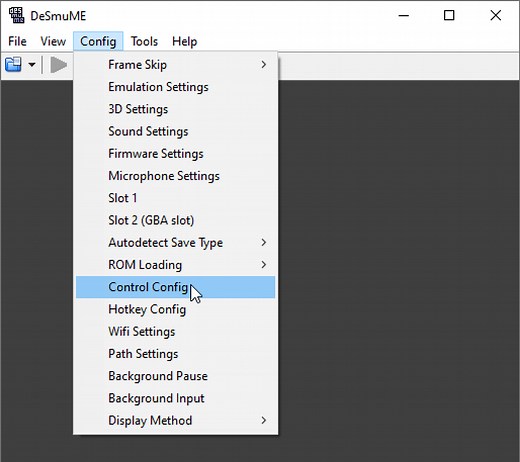Expand the Display Method submenu
Image resolution: width=520 pixels, height=462 pixels.
(175, 420)
